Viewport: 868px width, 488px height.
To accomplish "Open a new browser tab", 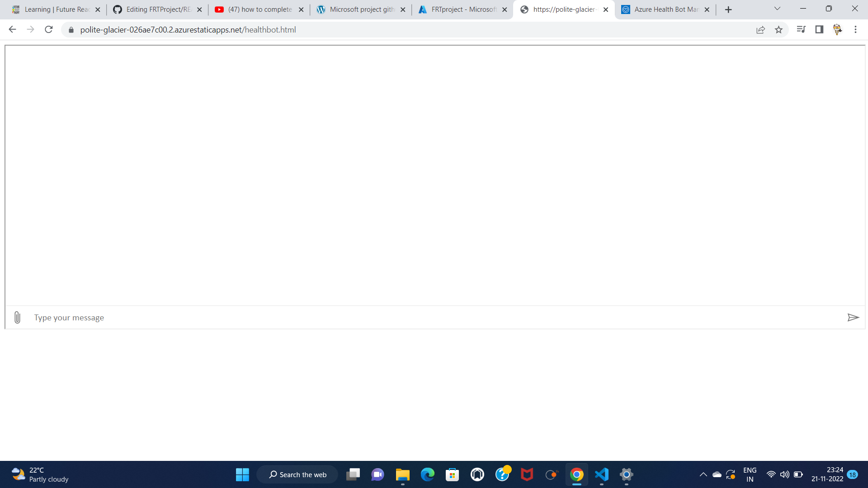I will pyautogui.click(x=728, y=9).
